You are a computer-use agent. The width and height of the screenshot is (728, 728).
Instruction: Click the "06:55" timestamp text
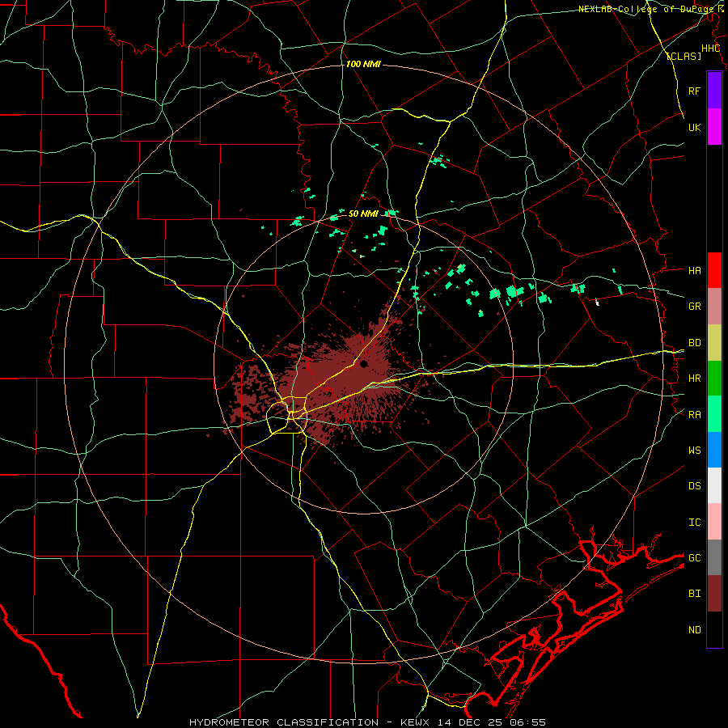527,722
